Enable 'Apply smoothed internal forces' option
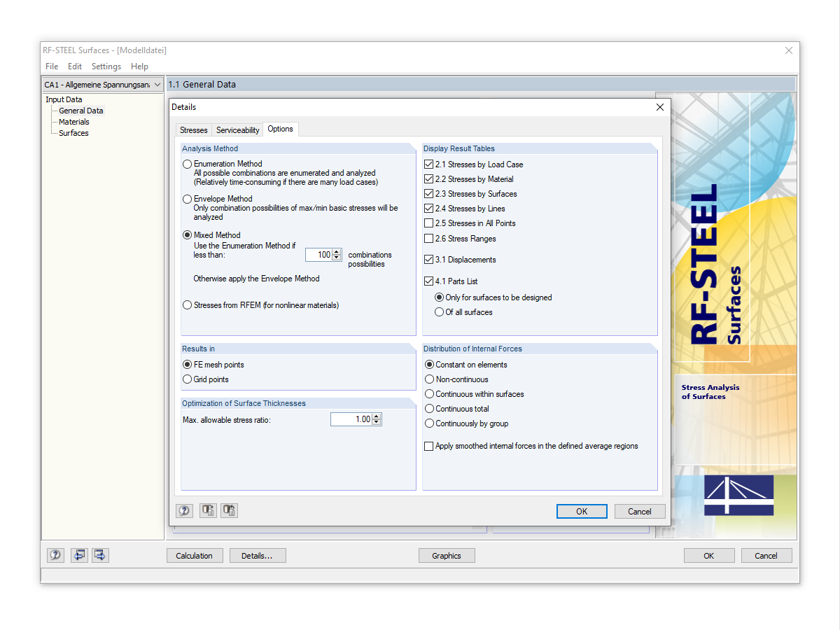This screenshot has width=840, height=630. tap(428, 445)
